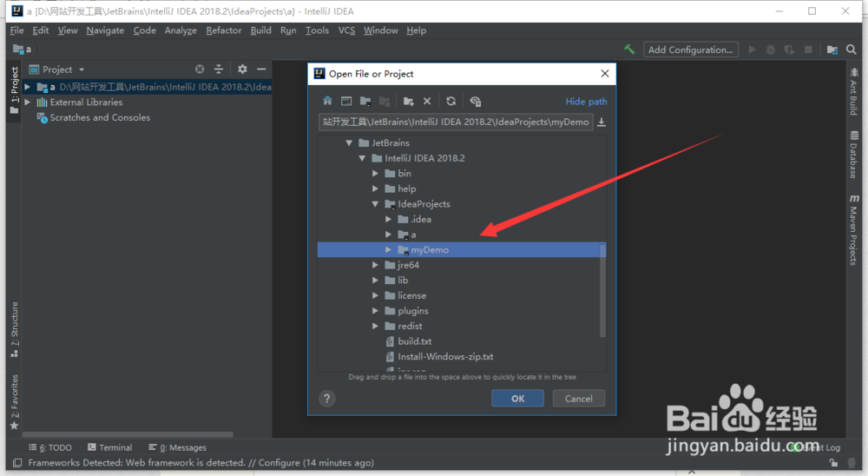
Task: Click Search Everywhere magnifier icon
Action: click(x=851, y=50)
